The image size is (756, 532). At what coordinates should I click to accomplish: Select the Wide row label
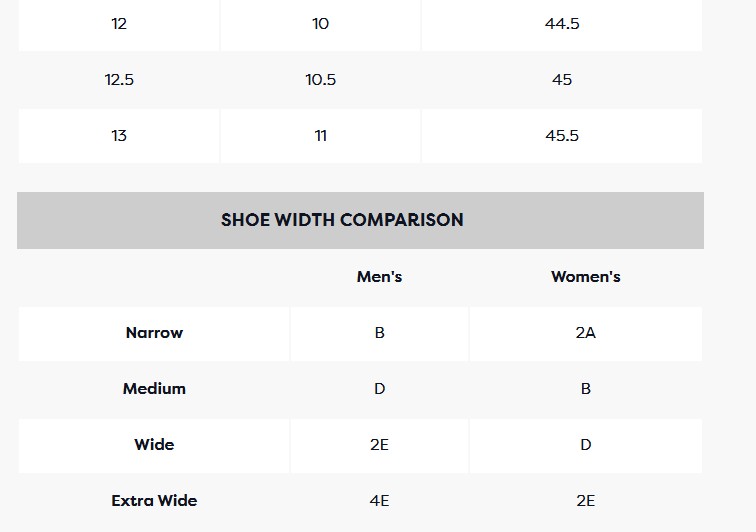tap(154, 445)
